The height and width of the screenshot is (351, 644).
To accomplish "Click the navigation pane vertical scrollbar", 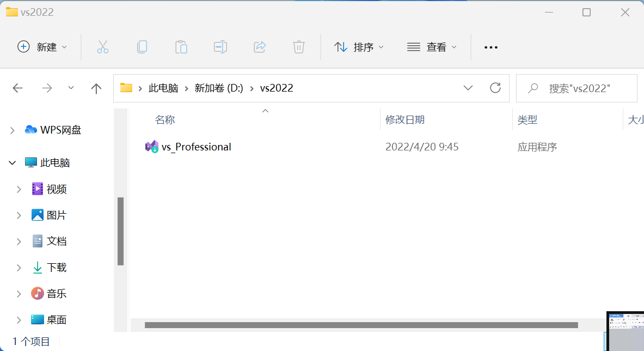I will [120, 232].
